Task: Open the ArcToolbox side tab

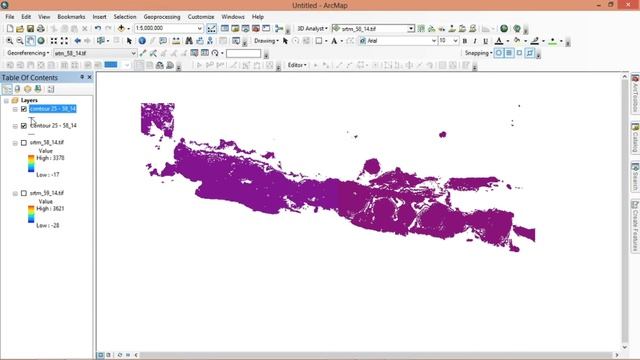Action: (x=635, y=94)
